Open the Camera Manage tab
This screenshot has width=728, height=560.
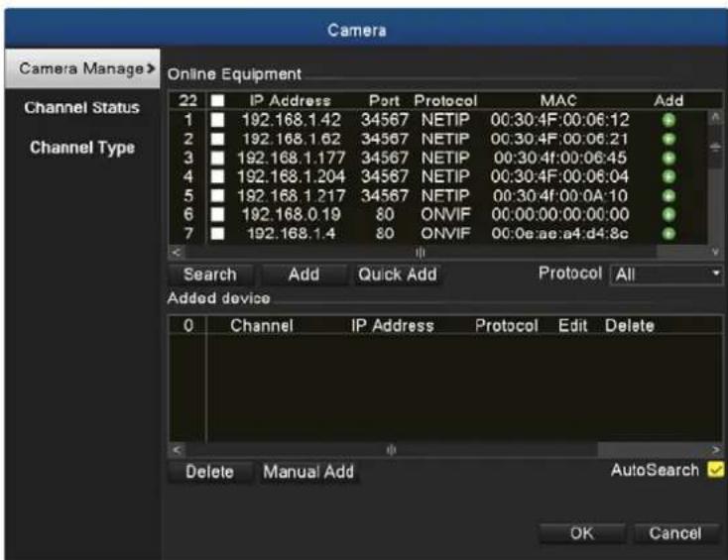pos(82,68)
